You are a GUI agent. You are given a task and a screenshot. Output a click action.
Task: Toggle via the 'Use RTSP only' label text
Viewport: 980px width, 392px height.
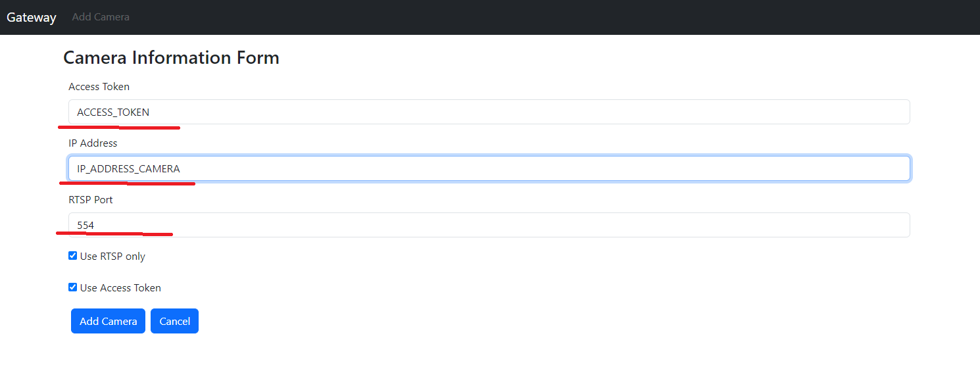[x=112, y=257]
